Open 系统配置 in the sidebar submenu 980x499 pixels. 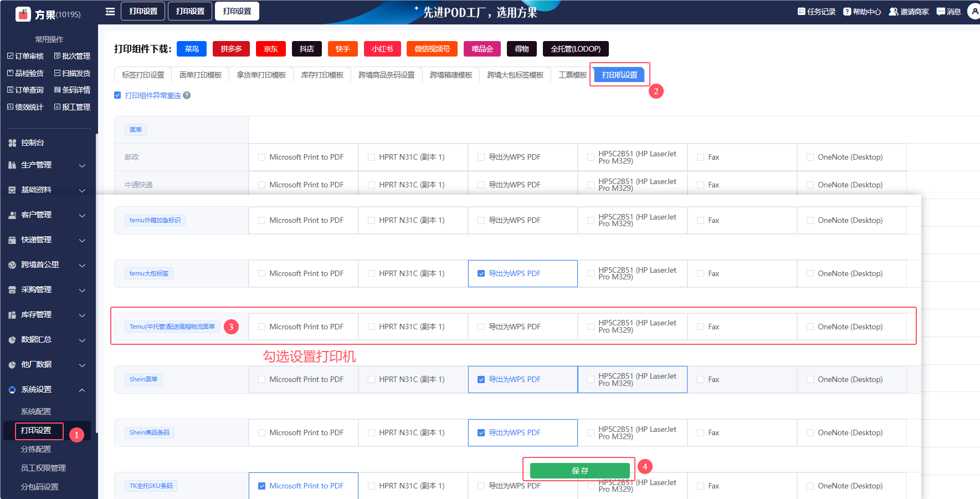click(x=36, y=411)
